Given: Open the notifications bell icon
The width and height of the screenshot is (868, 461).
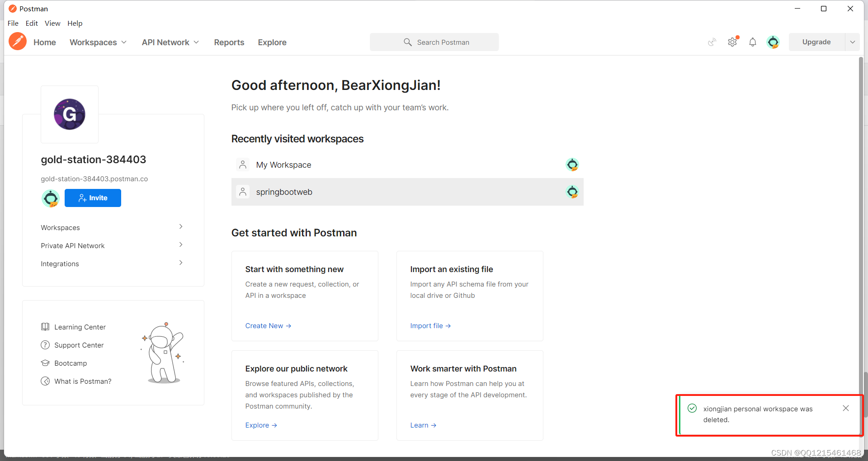Looking at the screenshot, I should pyautogui.click(x=752, y=42).
